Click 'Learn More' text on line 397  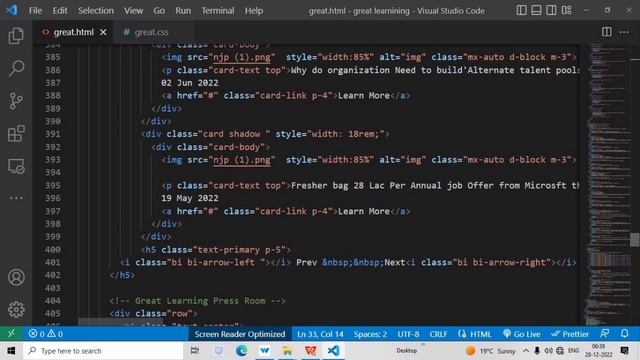364,211
